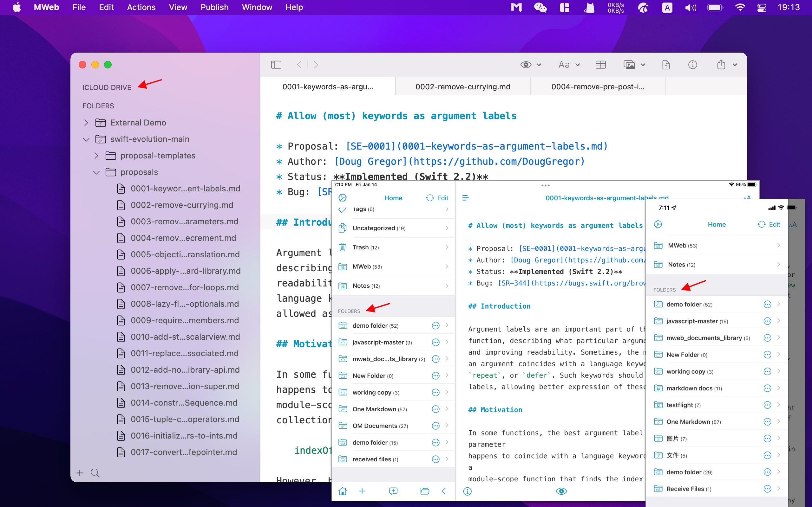The image size is (812, 507).
Task: Follow the Doug Gregor author link
Action: [370, 161]
